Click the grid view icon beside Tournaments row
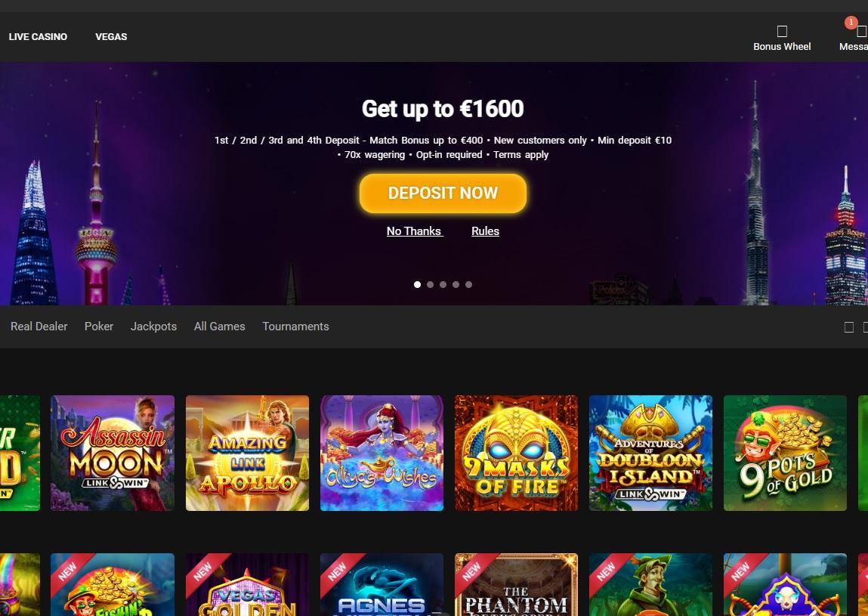Screen dimensions: 868x616 pyautogui.click(x=848, y=327)
